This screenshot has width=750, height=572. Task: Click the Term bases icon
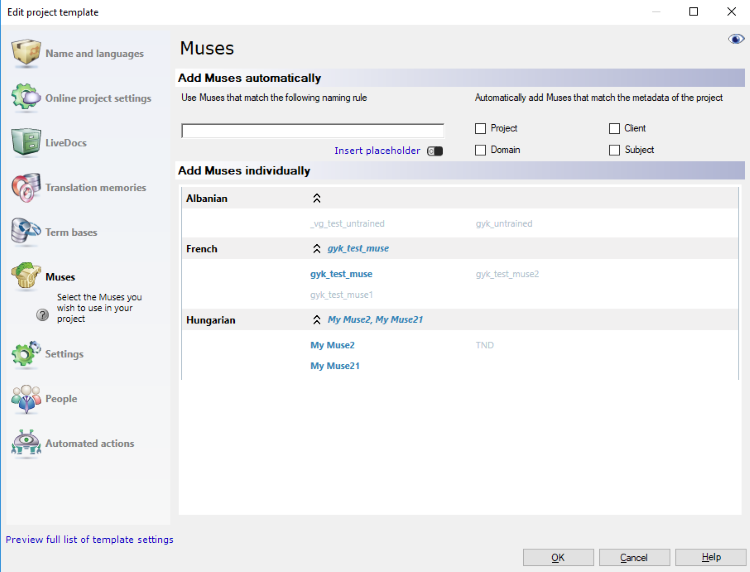(x=26, y=232)
